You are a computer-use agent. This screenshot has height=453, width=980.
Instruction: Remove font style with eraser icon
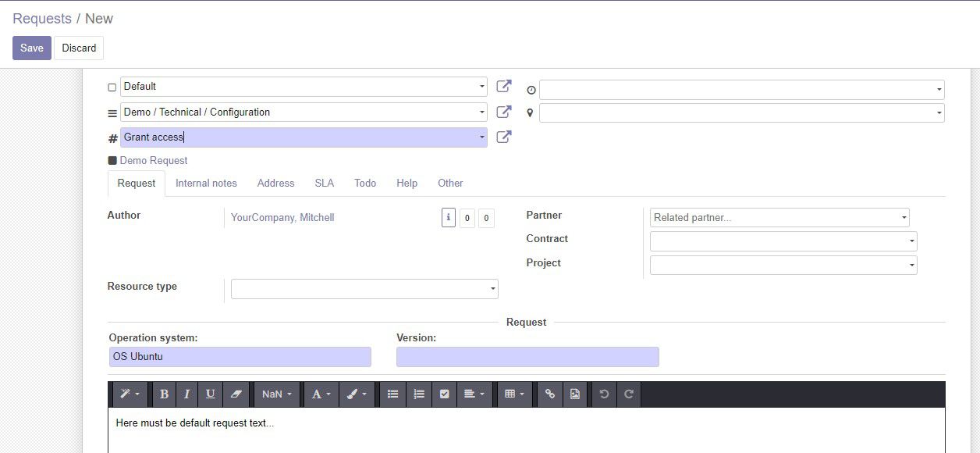click(x=236, y=394)
